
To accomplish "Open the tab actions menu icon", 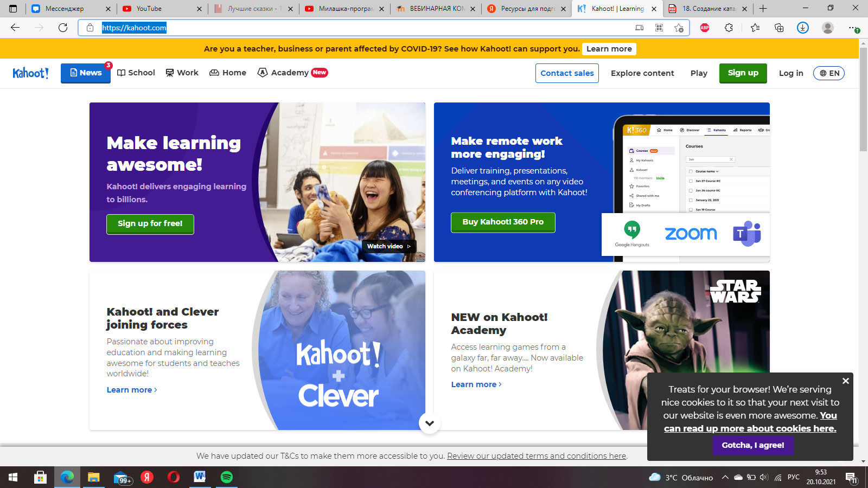I will 13,9.
